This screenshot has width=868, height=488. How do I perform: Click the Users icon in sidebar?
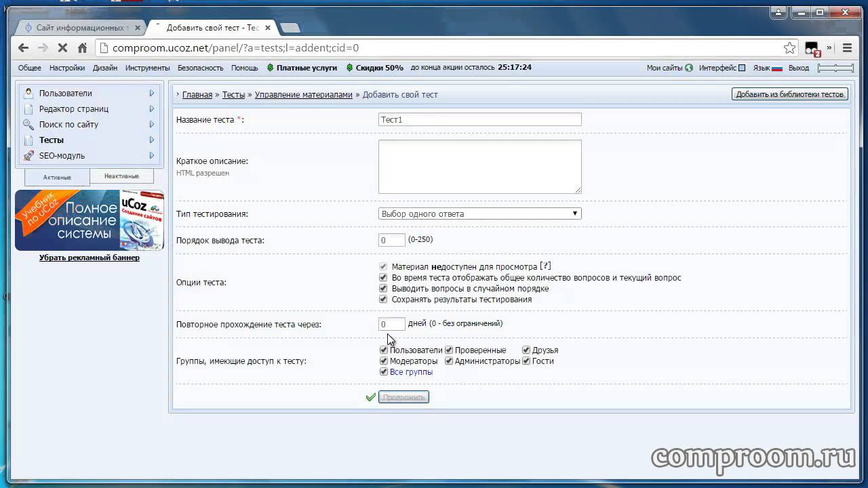28,93
